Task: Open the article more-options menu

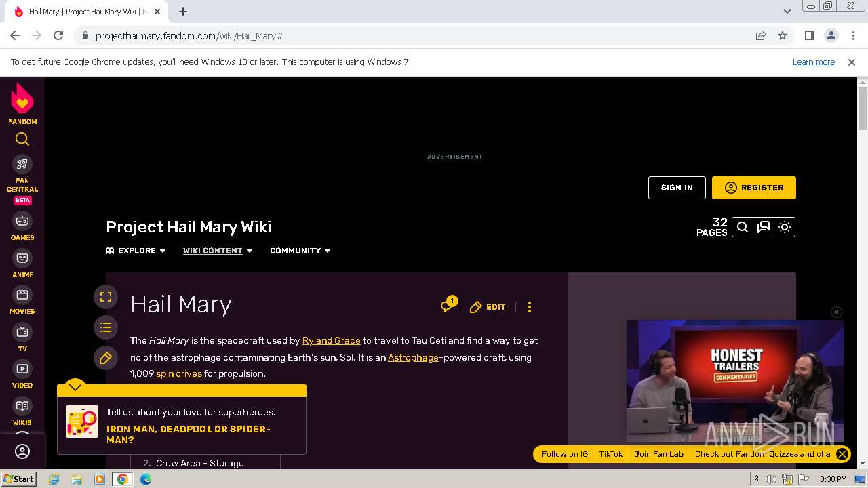Action: [530, 307]
